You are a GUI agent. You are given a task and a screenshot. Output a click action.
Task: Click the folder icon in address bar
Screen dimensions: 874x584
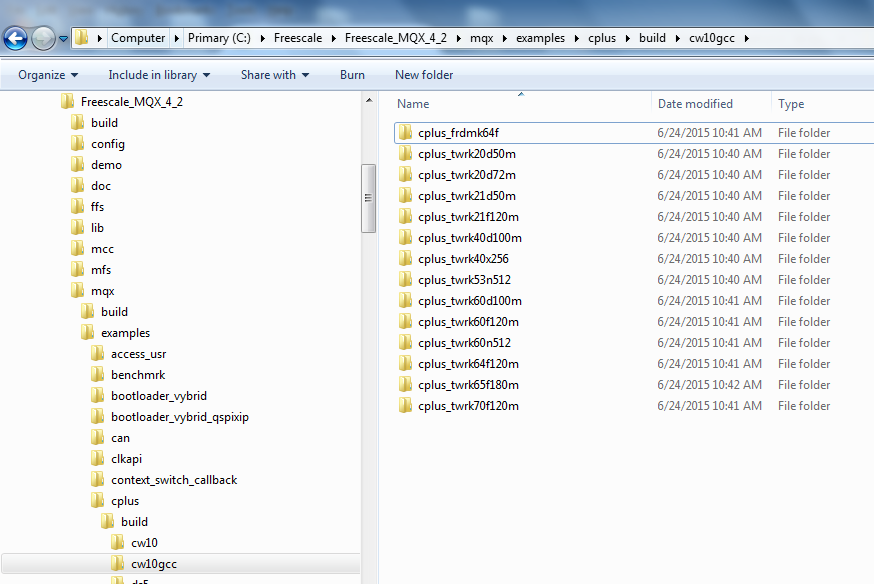tap(82, 38)
